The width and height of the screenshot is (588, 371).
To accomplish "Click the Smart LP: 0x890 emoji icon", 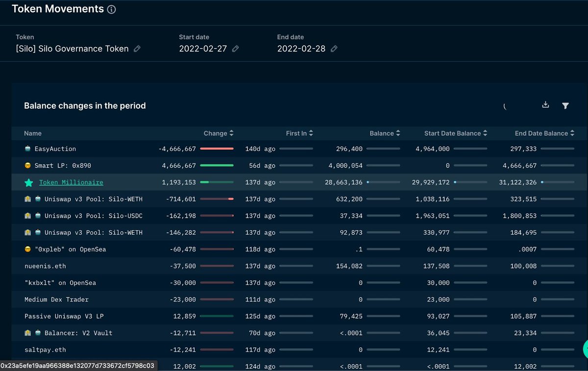I will [x=28, y=166].
